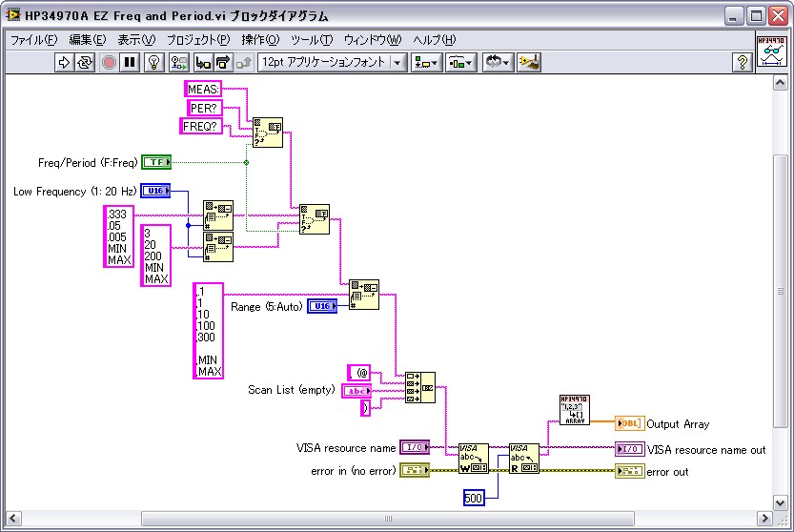The width and height of the screenshot is (794, 532).
Task: Open the プロジェクト(P) menu
Action: [x=198, y=39]
